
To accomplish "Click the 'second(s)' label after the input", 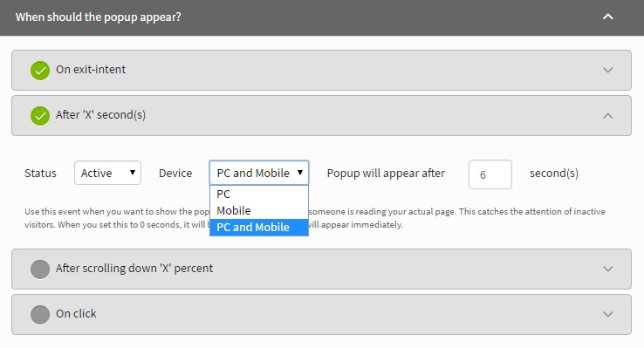I will pos(554,174).
